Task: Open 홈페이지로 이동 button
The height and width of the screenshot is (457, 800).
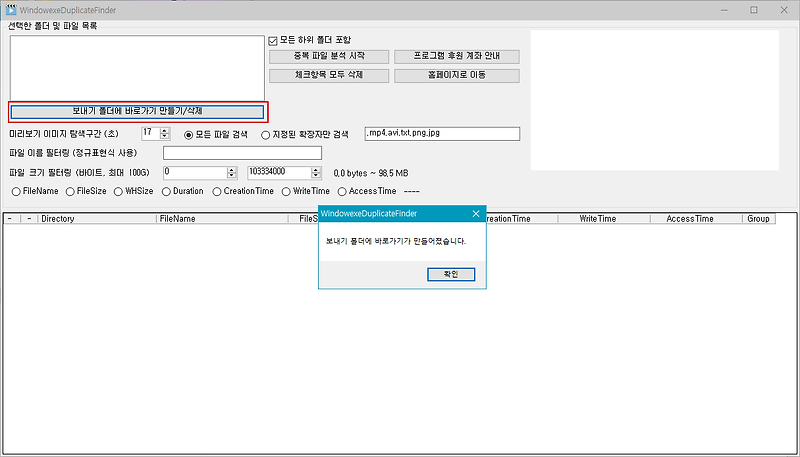Action: (x=457, y=75)
